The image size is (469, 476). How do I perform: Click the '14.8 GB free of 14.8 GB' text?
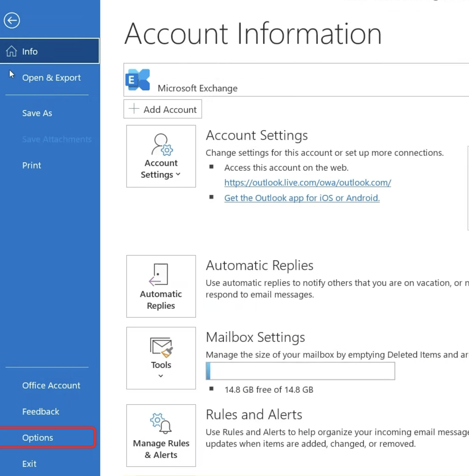269,390
